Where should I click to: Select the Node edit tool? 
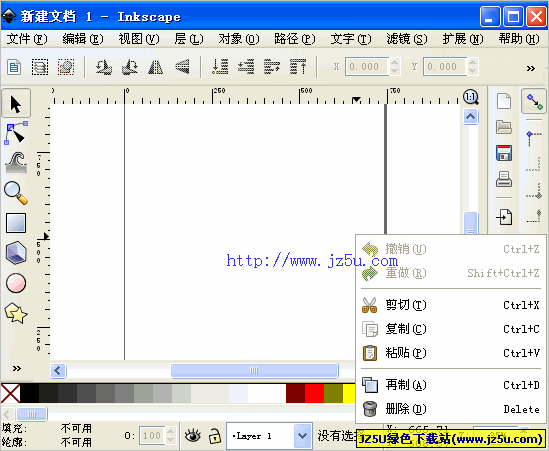point(16,133)
